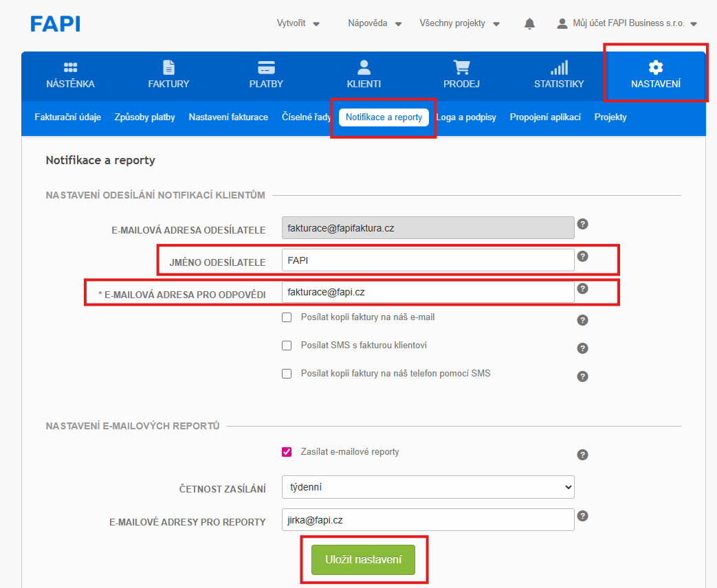This screenshot has width=717, height=588.
Task: Show help for sender e-mail address
Action: coord(582,224)
